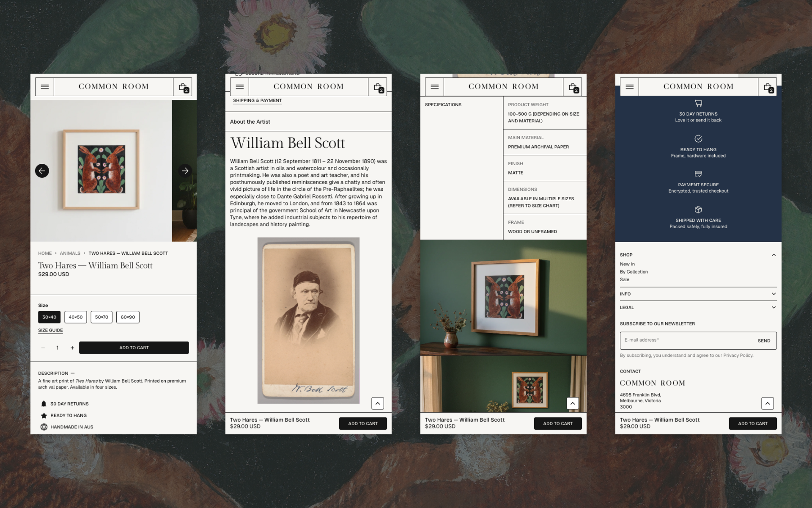812x508 pixels.
Task: Open the Sale link under Shop
Action: [625, 279]
